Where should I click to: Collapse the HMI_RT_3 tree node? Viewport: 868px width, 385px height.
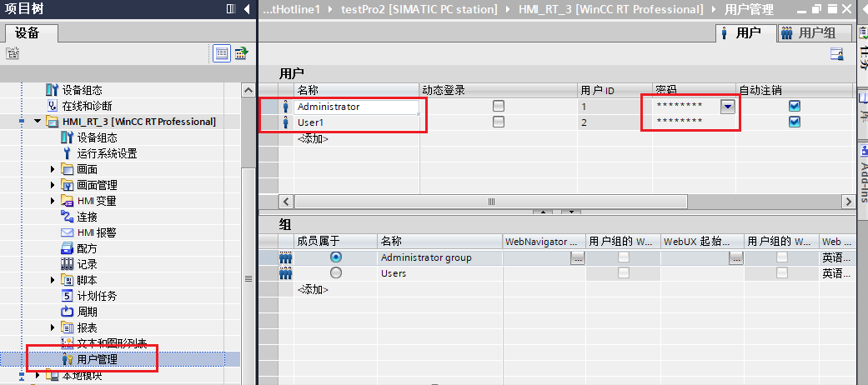38,121
